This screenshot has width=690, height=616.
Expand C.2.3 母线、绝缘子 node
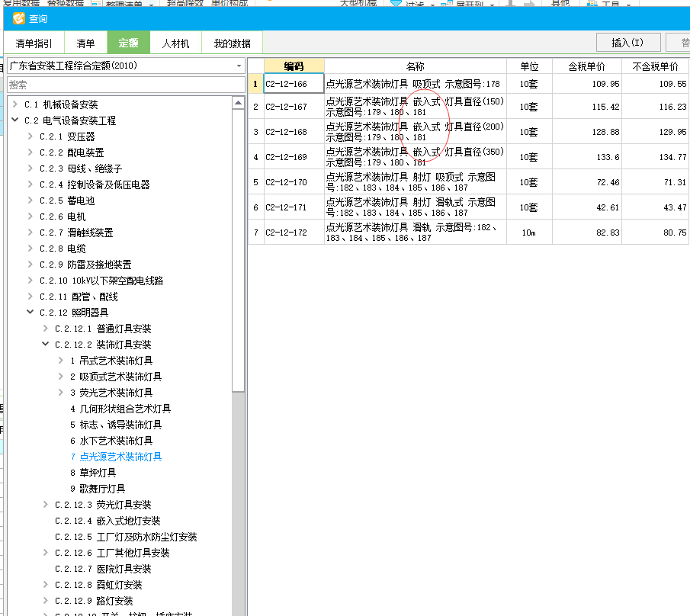pos(30,168)
